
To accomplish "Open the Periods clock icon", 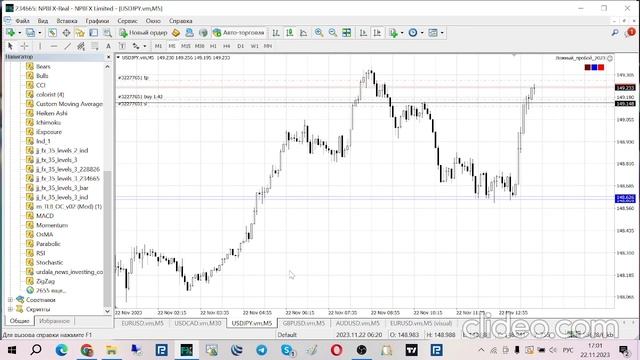I will coord(413,33).
